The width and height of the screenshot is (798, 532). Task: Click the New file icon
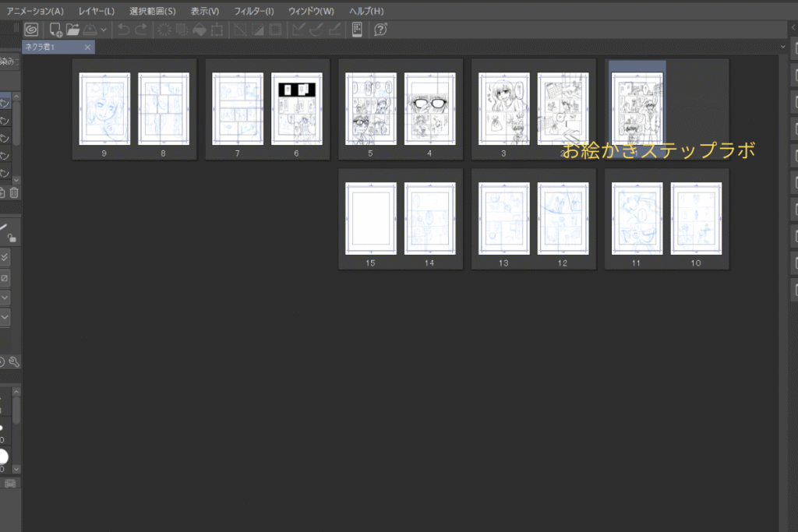click(55, 30)
